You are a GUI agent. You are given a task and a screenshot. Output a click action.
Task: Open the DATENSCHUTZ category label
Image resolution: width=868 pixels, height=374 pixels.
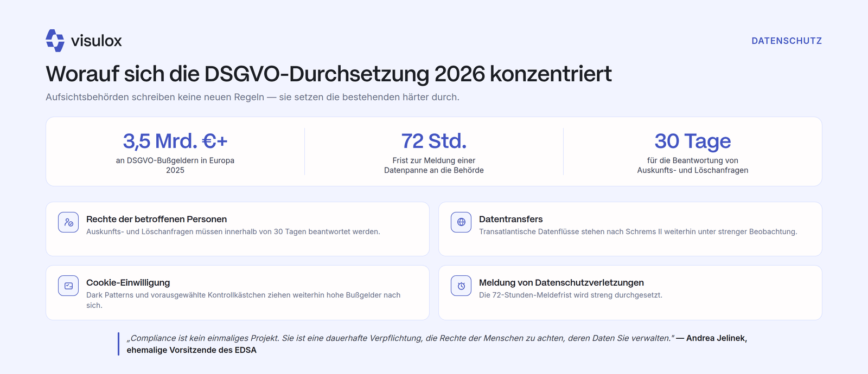tap(787, 41)
